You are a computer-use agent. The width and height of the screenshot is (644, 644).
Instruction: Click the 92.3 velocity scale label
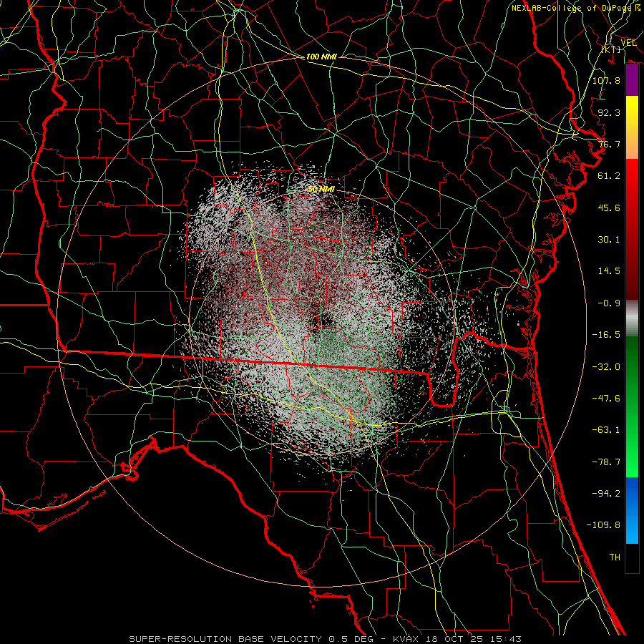609,112
